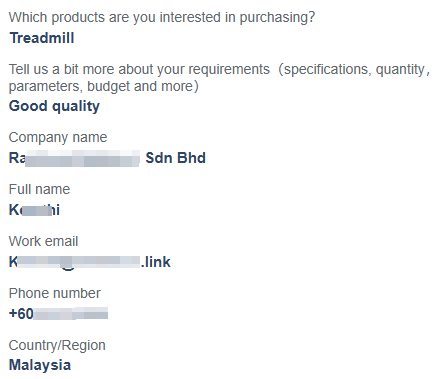440x379 pixels.
Task: Click the word purchasing in first question
Action: coord(277,18)
